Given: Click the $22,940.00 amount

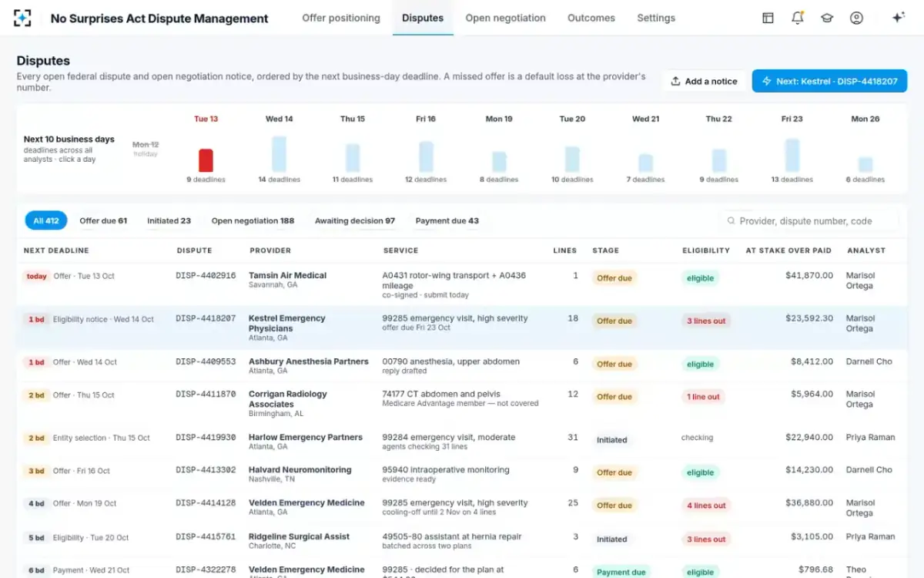Looking at the screenshot, I should point(809,438).
